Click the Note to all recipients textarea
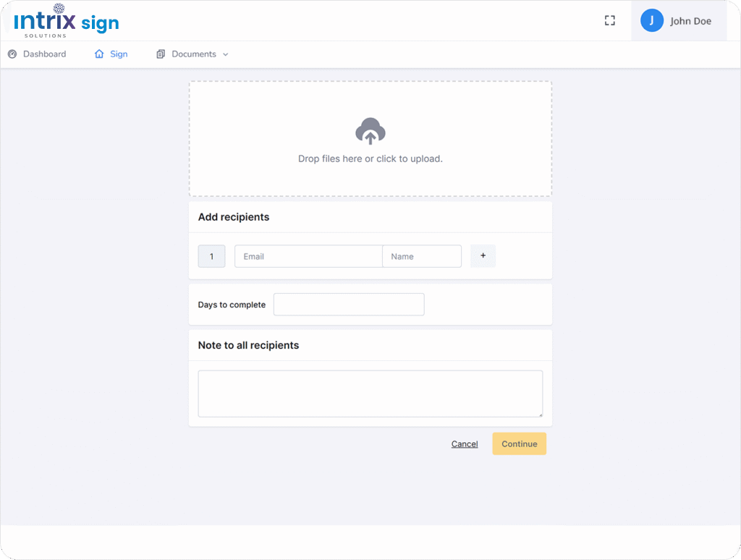Screen dimensions: 741x560 [370, 394]
